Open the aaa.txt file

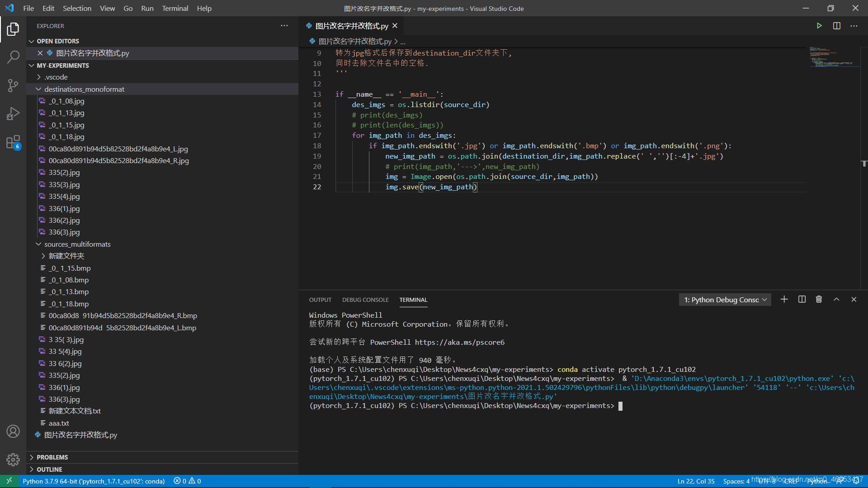click(59, 423)
